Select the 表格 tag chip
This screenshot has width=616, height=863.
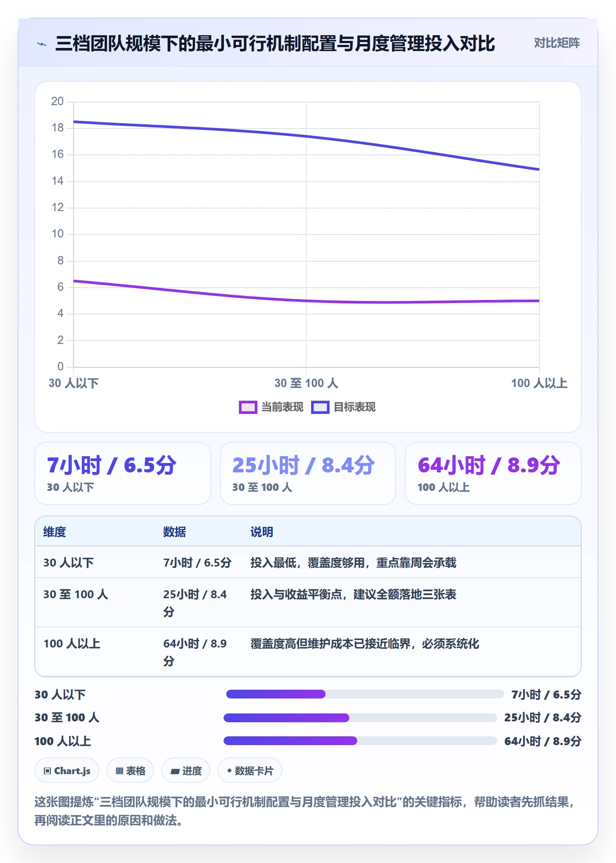(130, 771)
